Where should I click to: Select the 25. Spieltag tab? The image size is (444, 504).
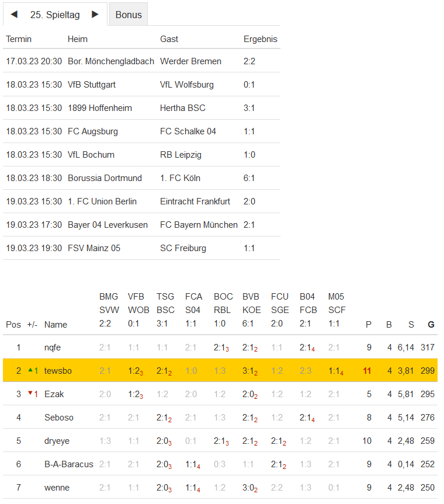click(x=55, y=15)
